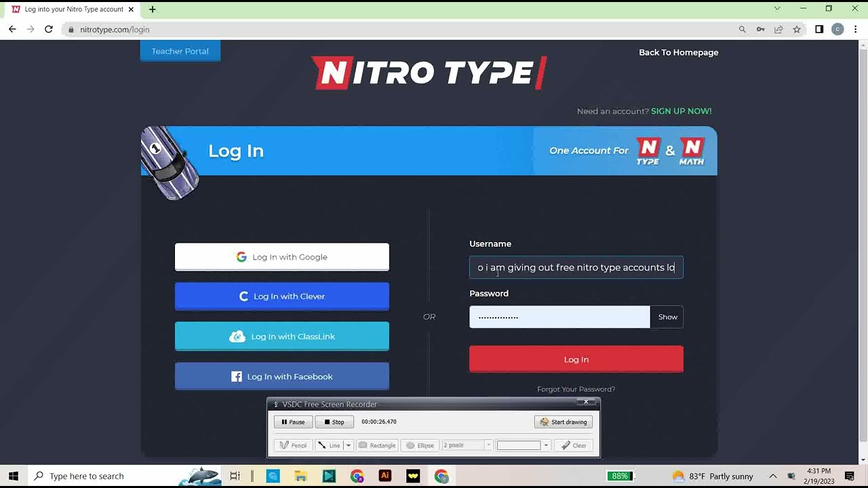
Task: Open the weather widget showing 83°F
Action: pos(712,476)
